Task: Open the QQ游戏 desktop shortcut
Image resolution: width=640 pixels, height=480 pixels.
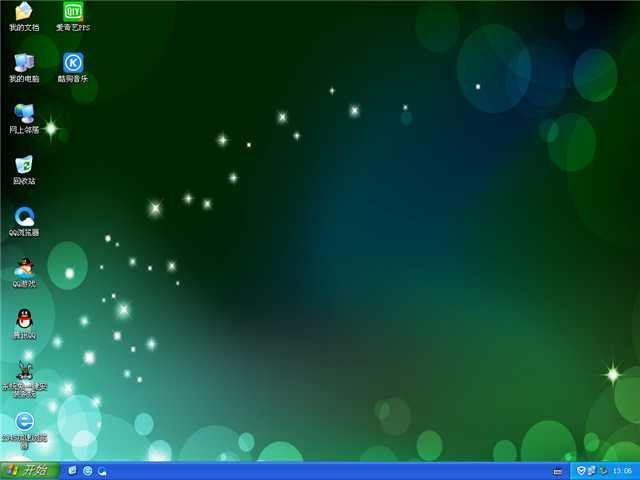Action: (x=24, y=268)
